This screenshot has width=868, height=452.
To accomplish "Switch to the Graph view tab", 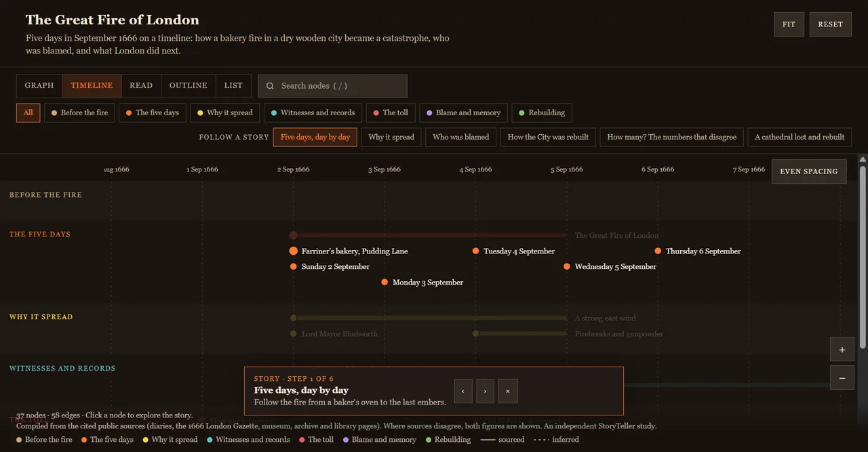I will point(39,86).
